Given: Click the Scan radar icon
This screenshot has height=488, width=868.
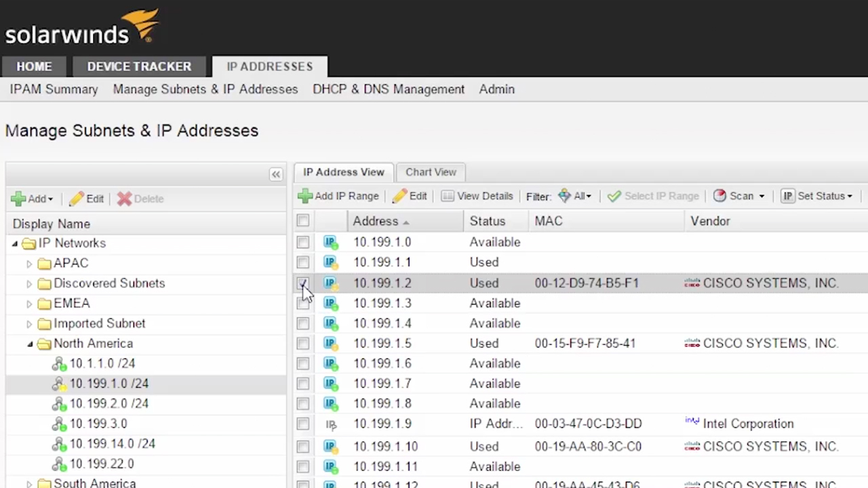Looking at the screenshot, I should (719, 195).
